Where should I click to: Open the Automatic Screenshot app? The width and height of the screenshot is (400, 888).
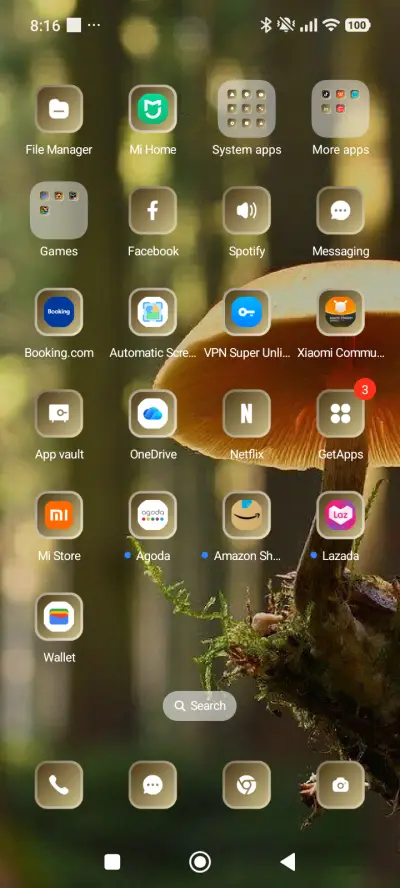coord(152,312)
